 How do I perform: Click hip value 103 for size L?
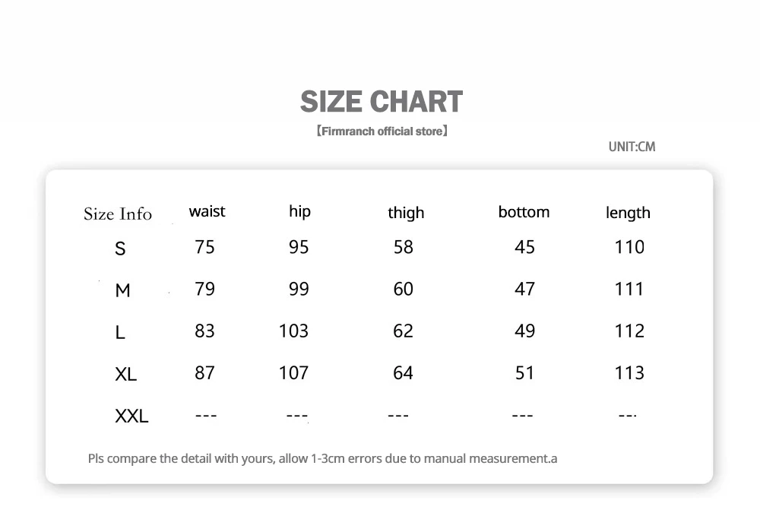click(293, 331)
